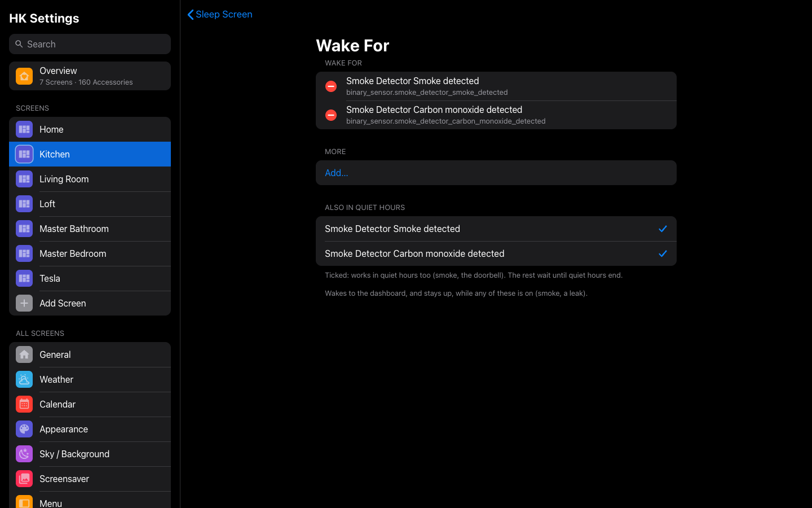
Task: Click the Master Bathroom dashboard icon
Action: tap(24, 229)
